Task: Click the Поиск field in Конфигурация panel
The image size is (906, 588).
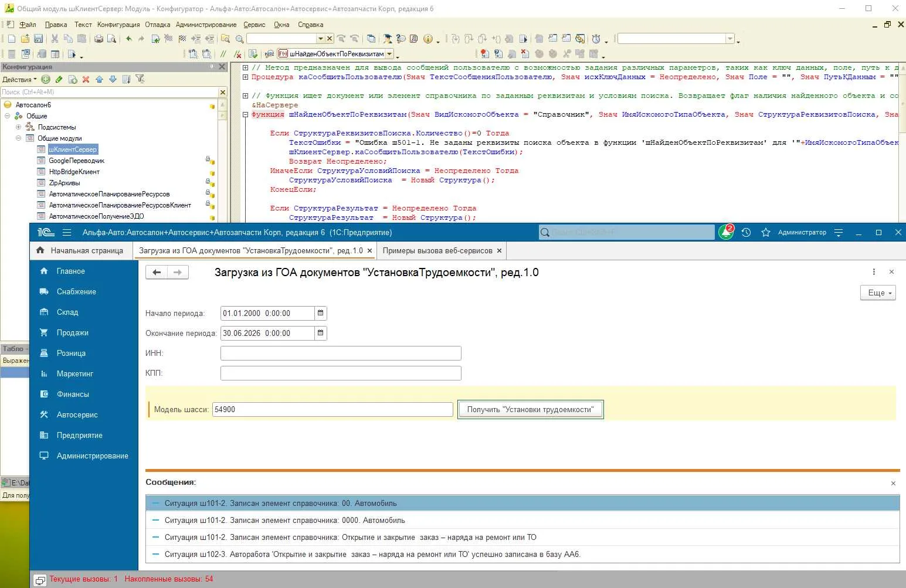Action: point(109,92)
